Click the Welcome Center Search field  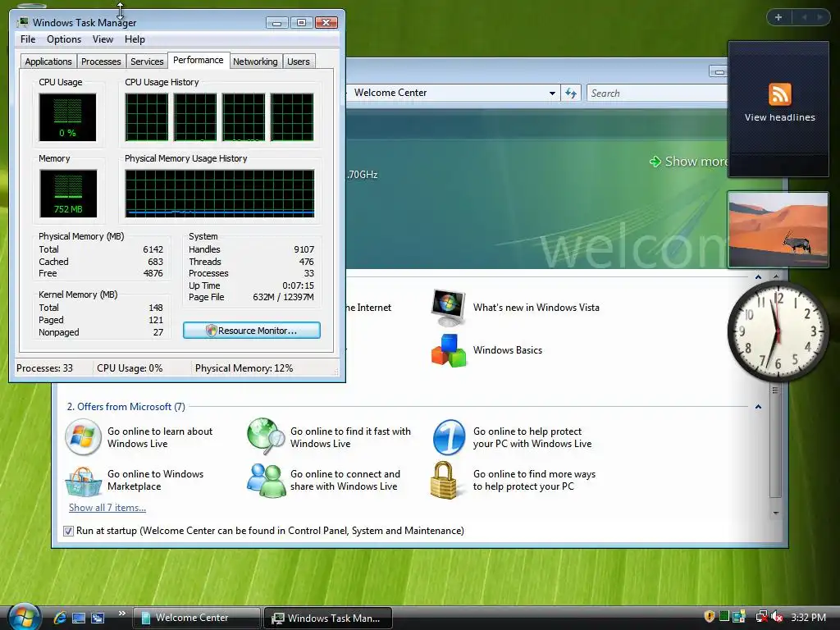click(657, 94)
